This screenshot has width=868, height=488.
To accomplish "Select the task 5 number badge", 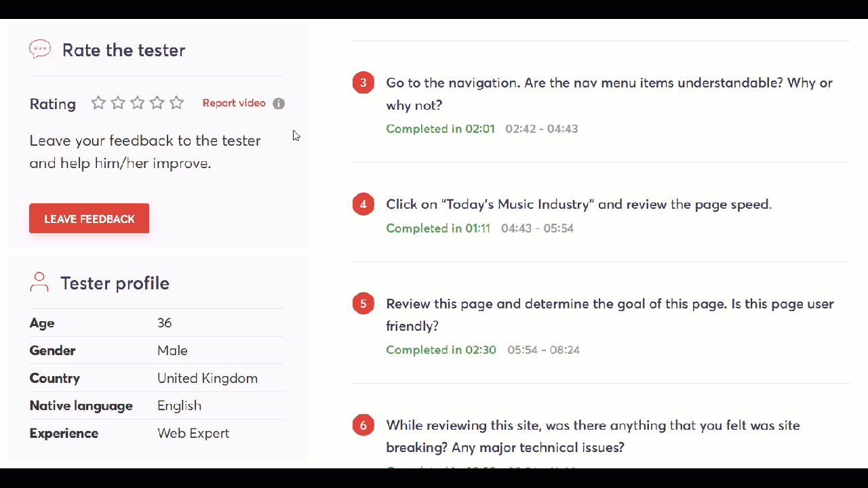I will (x=363, y=304).
